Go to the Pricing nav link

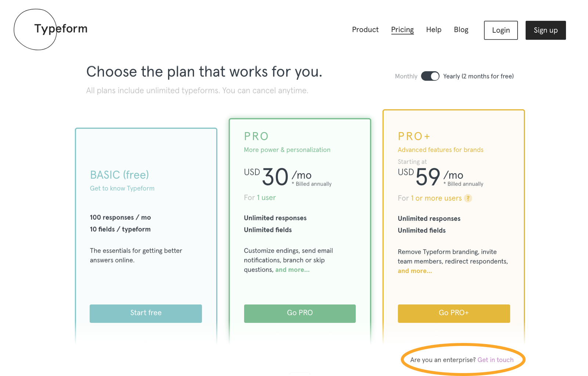tap(402, 30)
